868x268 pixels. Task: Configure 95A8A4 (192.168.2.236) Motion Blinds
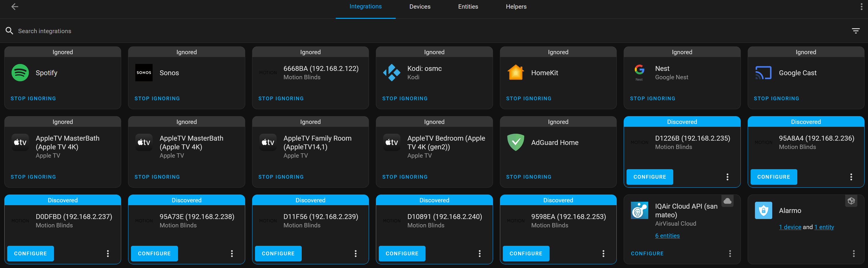coord(774,177)
